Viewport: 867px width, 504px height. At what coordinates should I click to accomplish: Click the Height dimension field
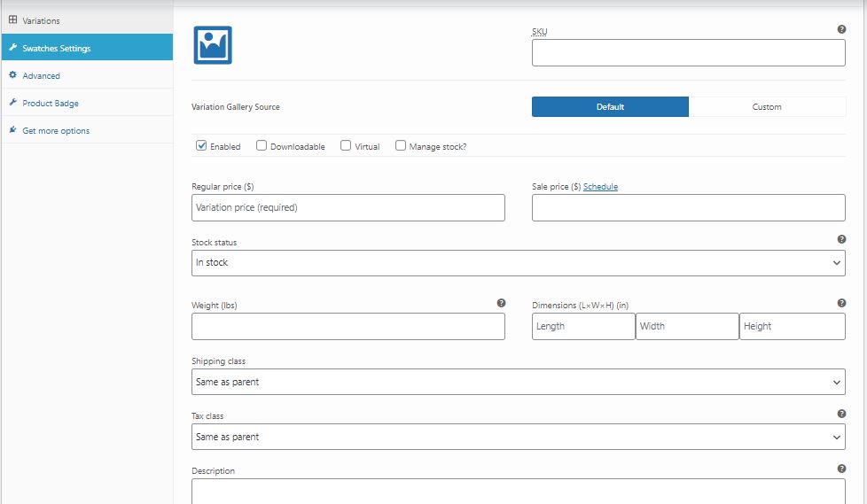(x=793, y=327)
